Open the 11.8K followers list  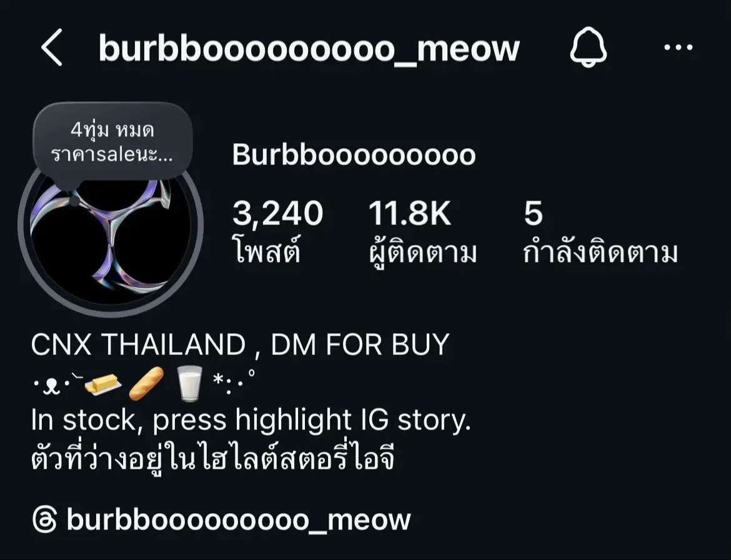coord(410,214)
